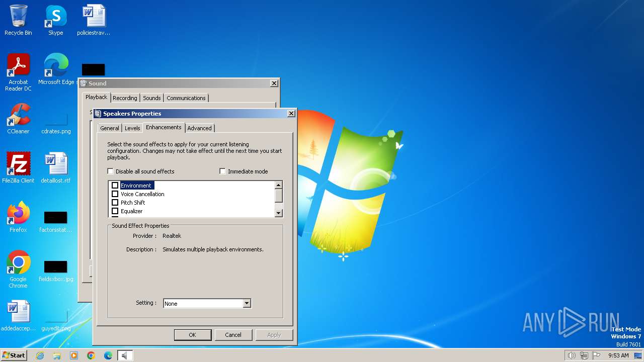Image resolution: width=644 pixels, height=362 pixels.
Task: Click the Sound taskbar button
Action: tap(125, 355)
